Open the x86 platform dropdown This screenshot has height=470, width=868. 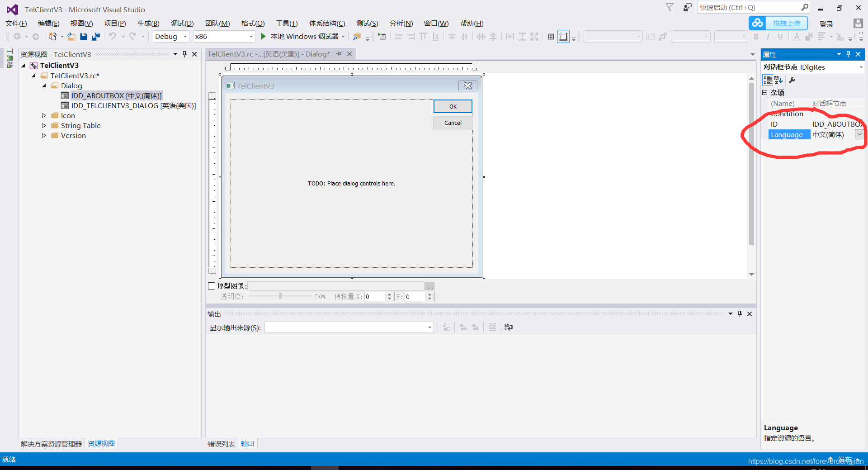pos(251,37)
